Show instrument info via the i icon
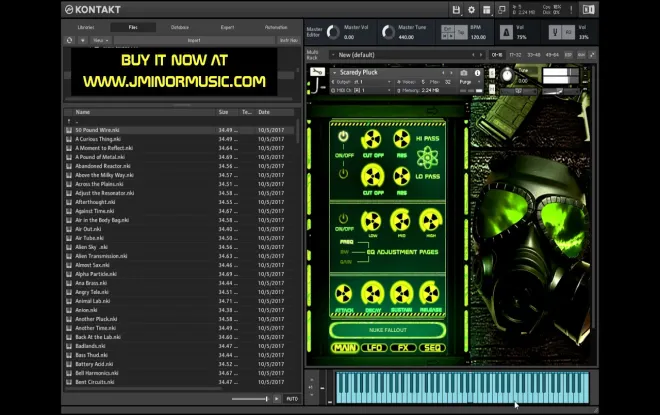 point(477,73)
